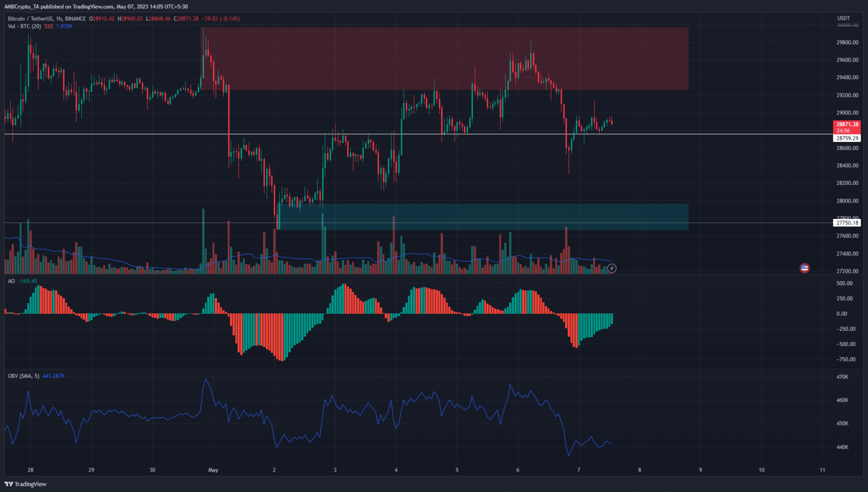Select the AO indicator legend label

(11, 281)
